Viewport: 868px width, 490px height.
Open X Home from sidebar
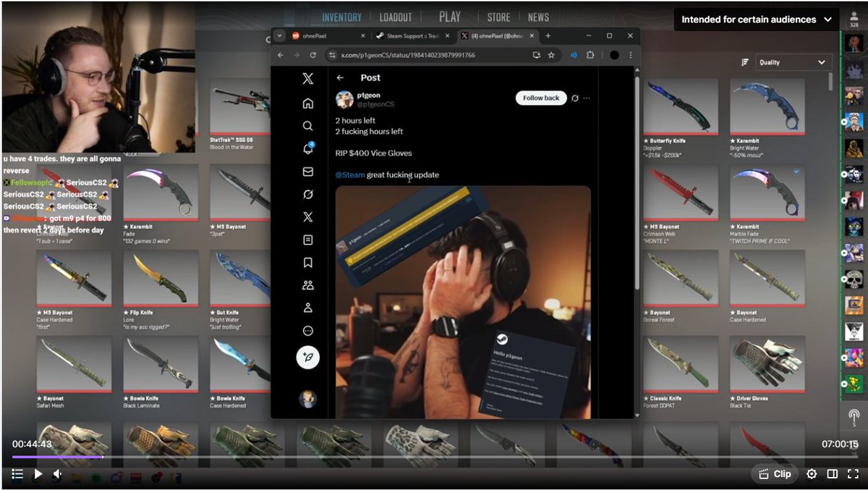point(307,104)
